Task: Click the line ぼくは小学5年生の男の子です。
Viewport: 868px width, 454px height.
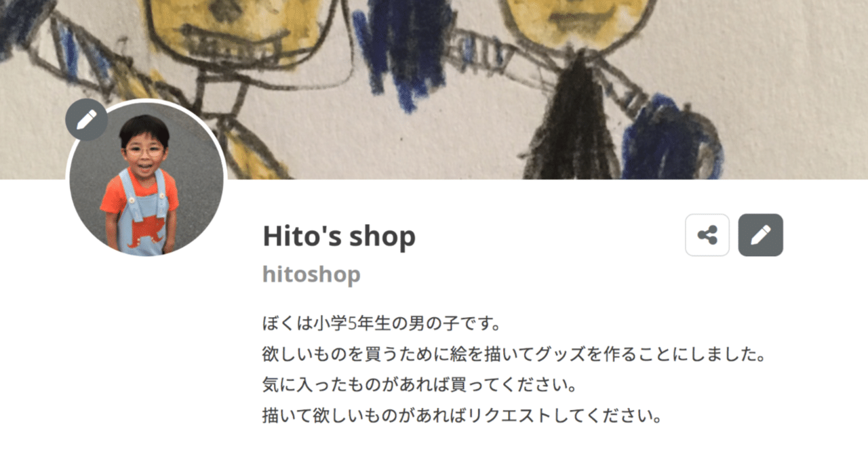Action: pos(381,323)
